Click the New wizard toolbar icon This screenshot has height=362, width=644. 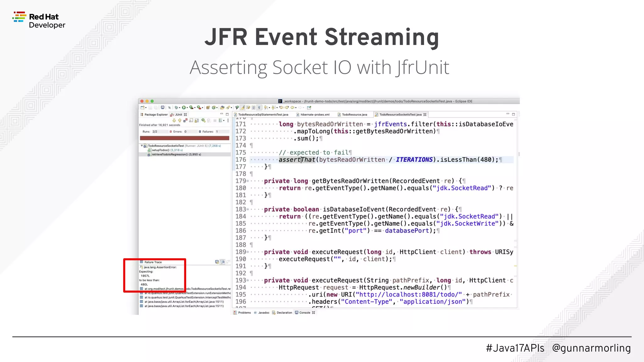coord(142,107)
